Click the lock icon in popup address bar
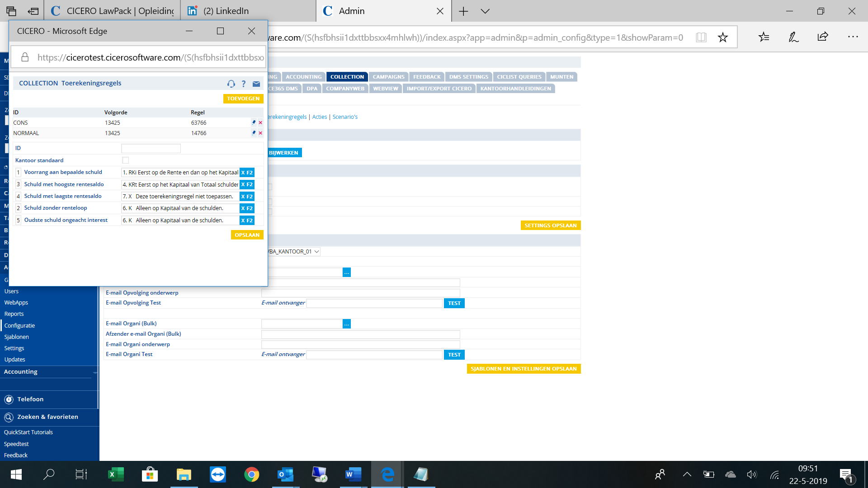868x488 pixels. (25, 57)
